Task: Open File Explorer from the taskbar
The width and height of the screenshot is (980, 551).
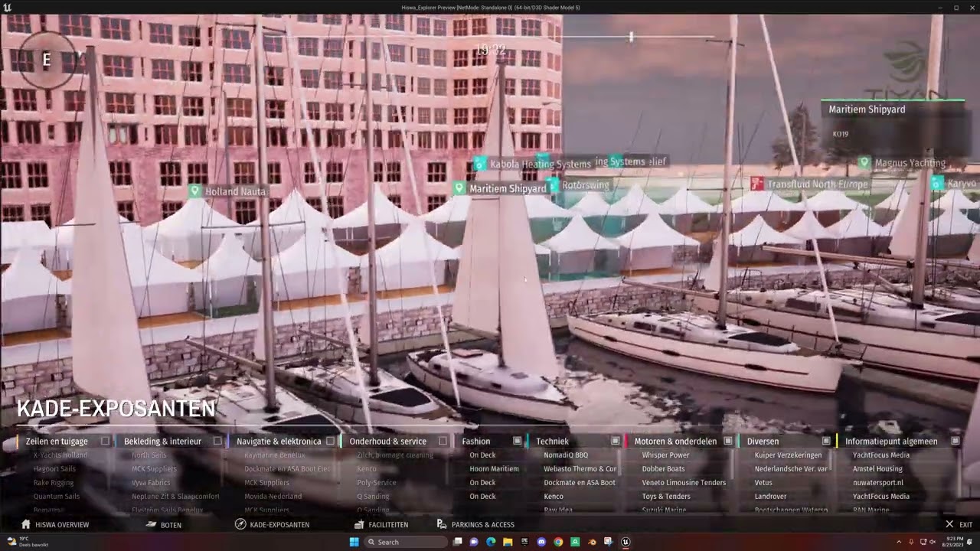Action: point(508,542)
